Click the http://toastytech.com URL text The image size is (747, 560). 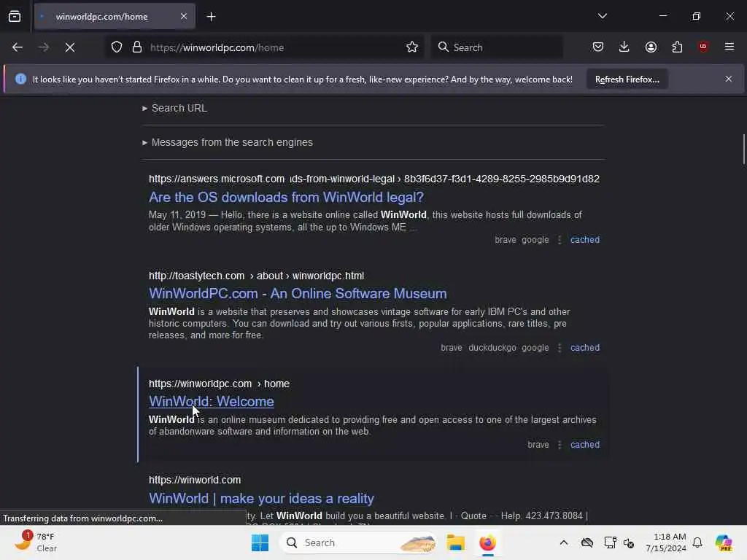[x=196, y=276]
